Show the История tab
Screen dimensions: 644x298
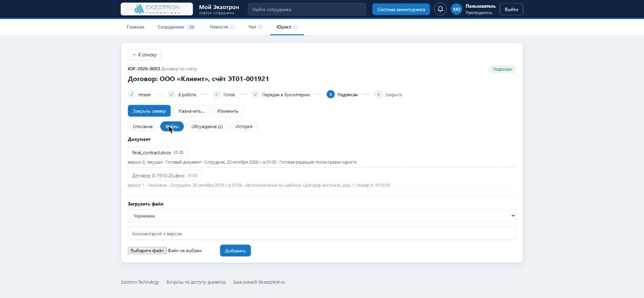pos(244,126)
